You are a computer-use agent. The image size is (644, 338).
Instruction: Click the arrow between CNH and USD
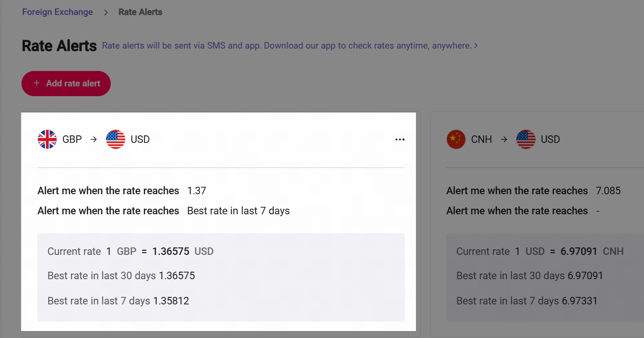pyautogui.click(x=504, y=139)
